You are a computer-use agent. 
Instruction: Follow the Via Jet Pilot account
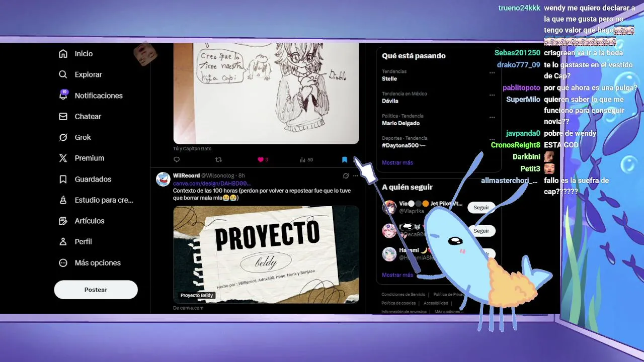click(x=481, y=207)
